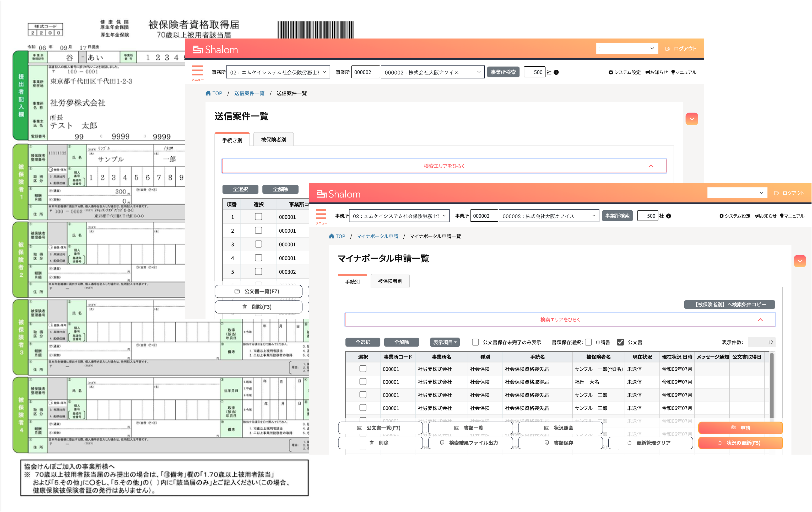
Task: Click 状況の更新(F5) button
Action: click(x=740, y=443)
